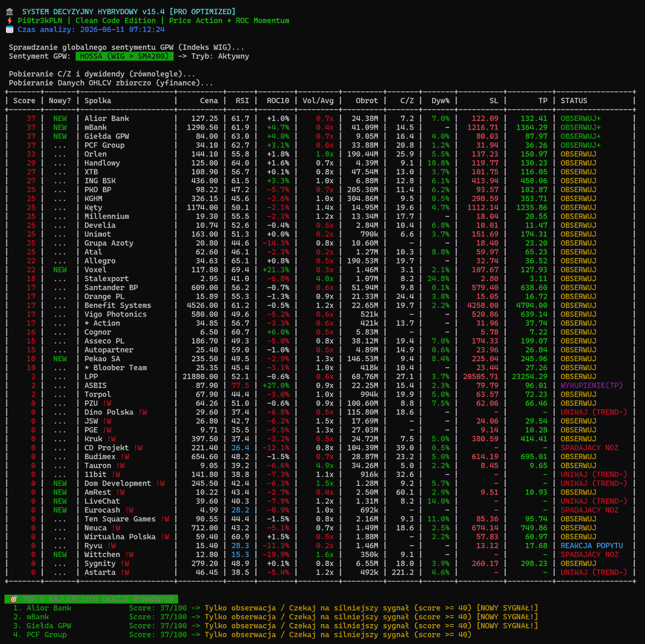
Task: Click the bank building emoji before SYSTEM DECYZYJNY
Action: pos(9,11)
